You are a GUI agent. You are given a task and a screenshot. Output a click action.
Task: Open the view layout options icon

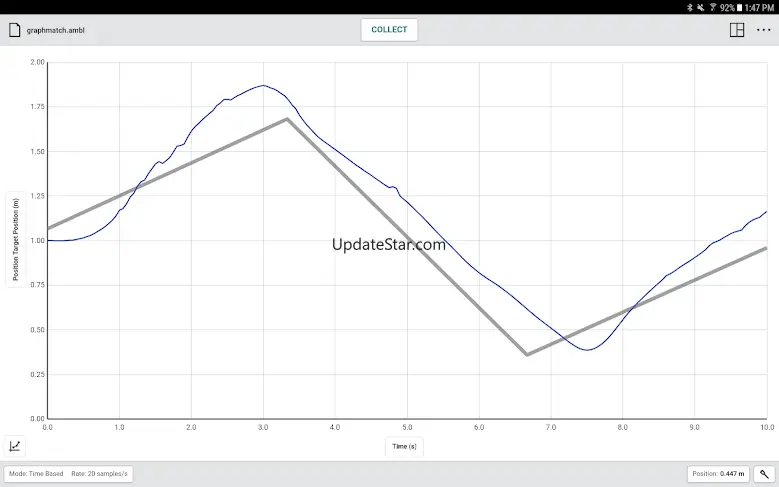737,30
